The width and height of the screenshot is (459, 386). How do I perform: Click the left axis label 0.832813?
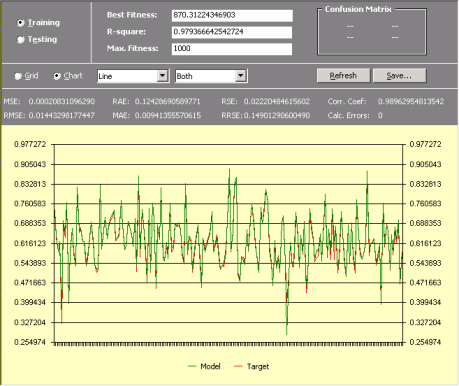click(x=30, y=184)
